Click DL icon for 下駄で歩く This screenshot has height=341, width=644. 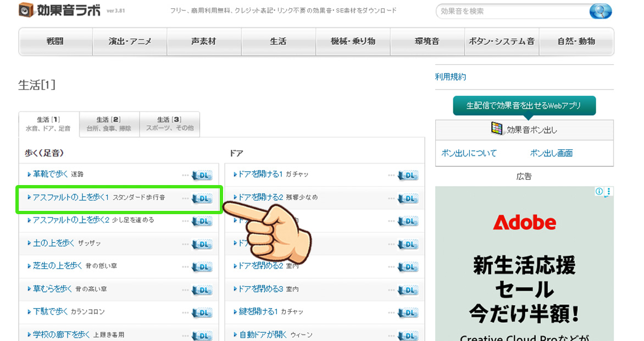point(202,313)
